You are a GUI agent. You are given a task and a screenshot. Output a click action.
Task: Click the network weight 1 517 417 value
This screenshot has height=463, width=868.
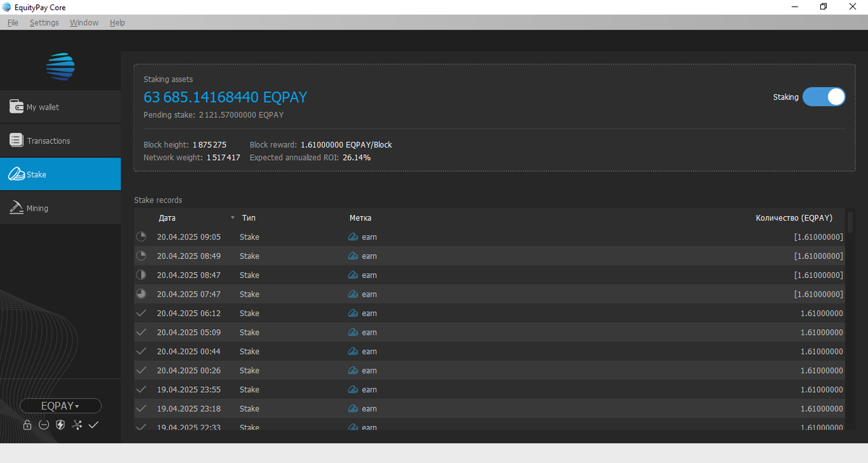click(x=223, y=157)
